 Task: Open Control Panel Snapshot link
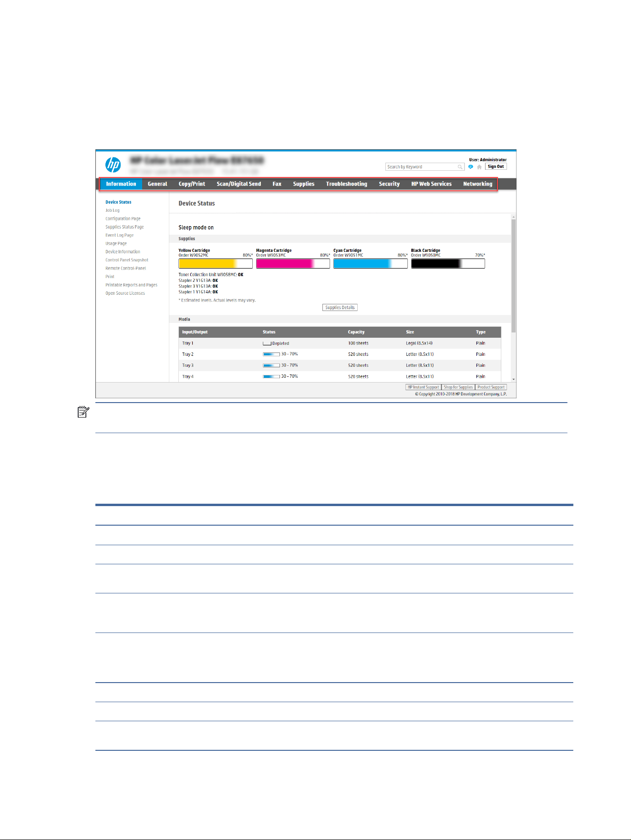[x=127, y=260]
